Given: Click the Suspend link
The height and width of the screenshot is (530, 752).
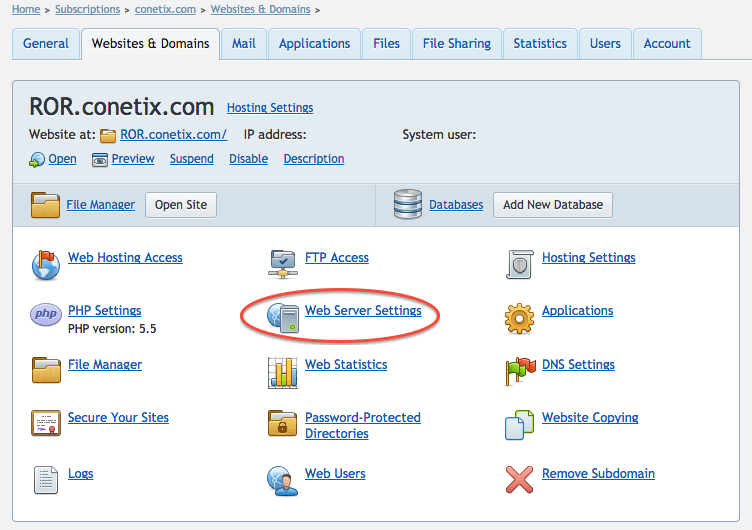Looking at the screenshot, I should click(192, 159).
